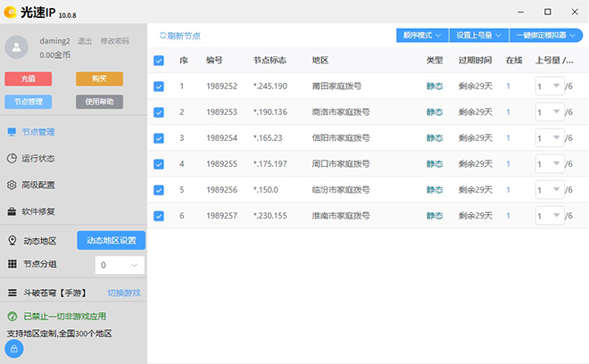The height and width of the screenshot is (364, 589).
Task: Click the red 充值 button
Action: (28, 79)
